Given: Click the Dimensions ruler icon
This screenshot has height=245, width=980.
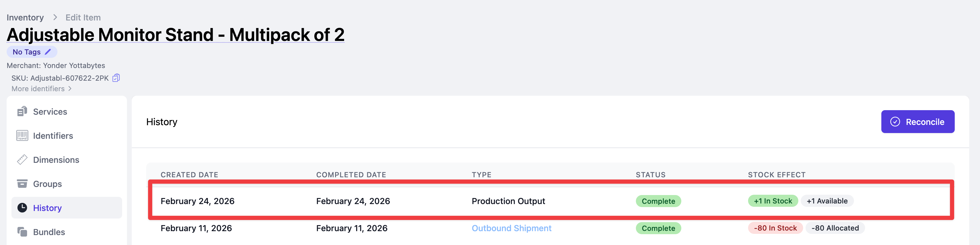Looking at the screenshot, I should (22, 160).
